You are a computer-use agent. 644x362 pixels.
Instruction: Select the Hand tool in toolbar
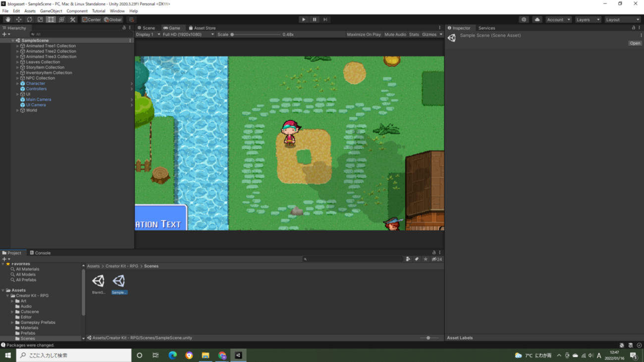[x=8, y=20]
